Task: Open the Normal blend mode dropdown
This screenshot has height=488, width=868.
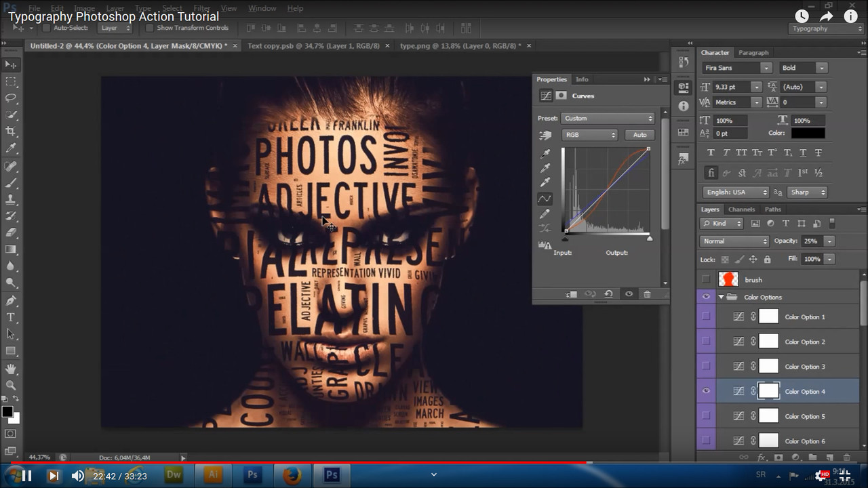Action: (734, 241)
